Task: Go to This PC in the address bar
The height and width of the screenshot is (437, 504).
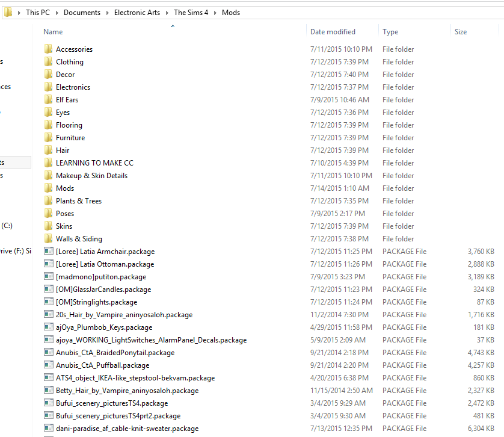Action: click(x=38, y=13)
